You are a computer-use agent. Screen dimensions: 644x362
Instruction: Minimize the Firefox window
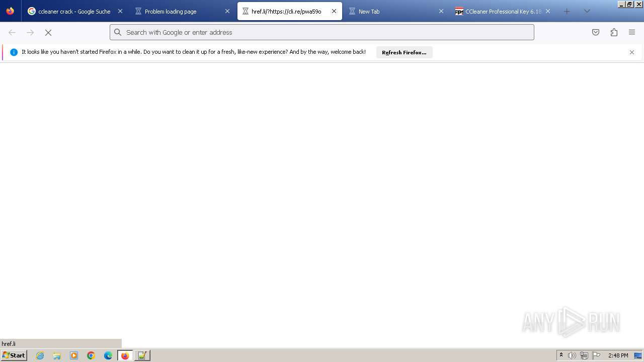point(621,4)
